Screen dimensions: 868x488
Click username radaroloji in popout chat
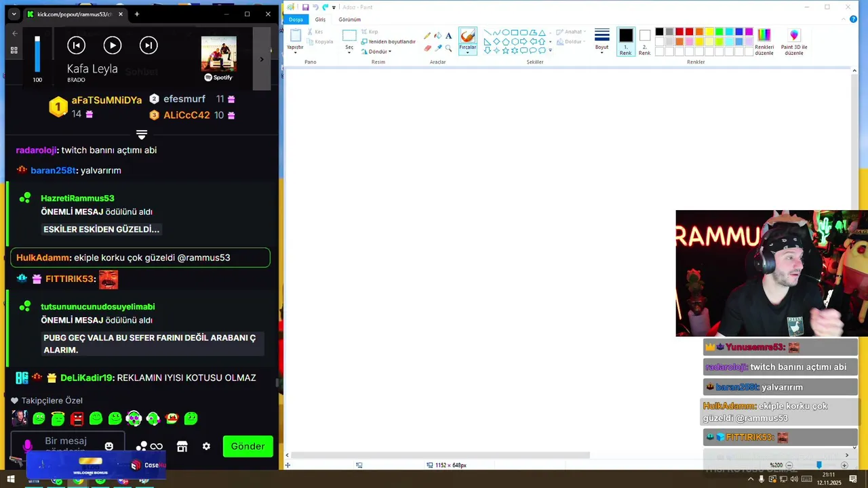click(x=37, y=150)
